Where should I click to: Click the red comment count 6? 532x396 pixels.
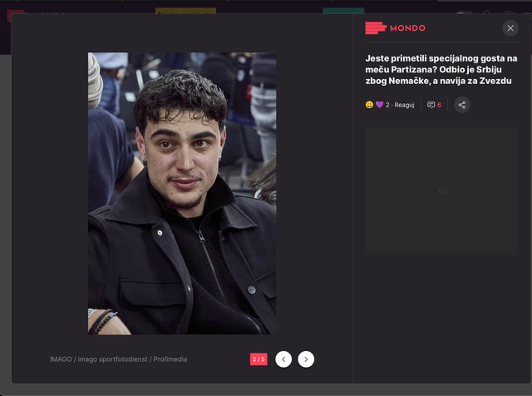point(439,105)
